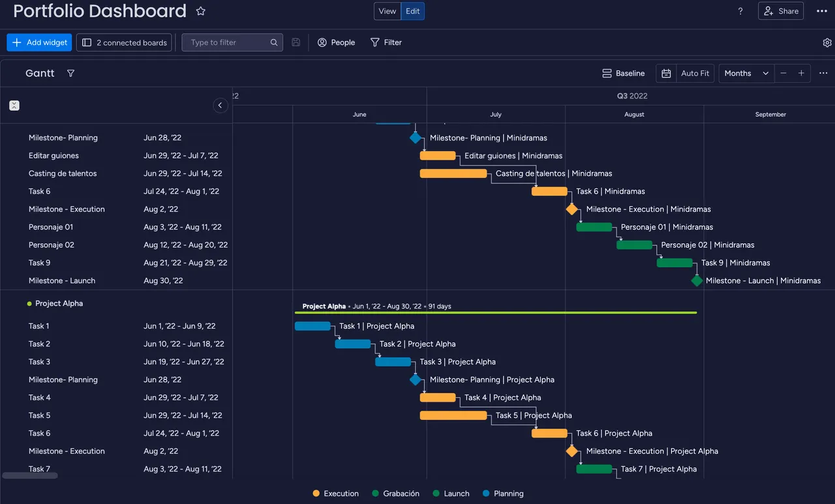This screenshot has height=504, width=835.
Task: Select Casting de talentos orange bar
Action: (453, 173)
